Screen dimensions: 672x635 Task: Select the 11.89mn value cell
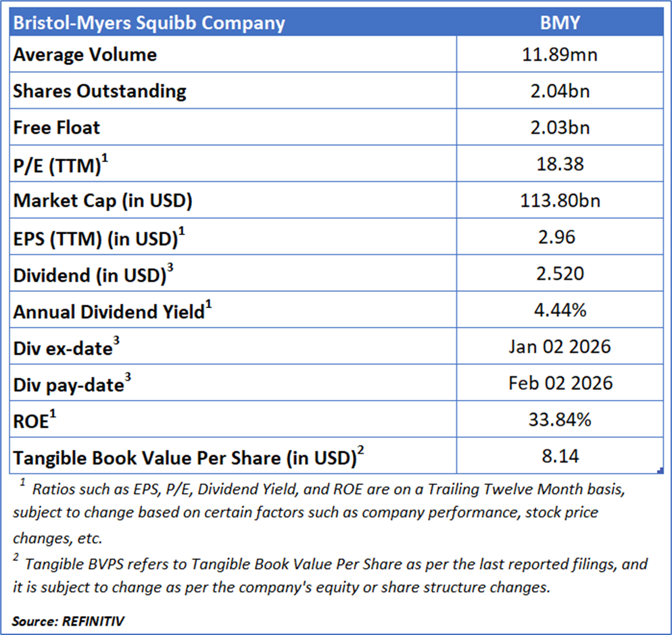559,55
